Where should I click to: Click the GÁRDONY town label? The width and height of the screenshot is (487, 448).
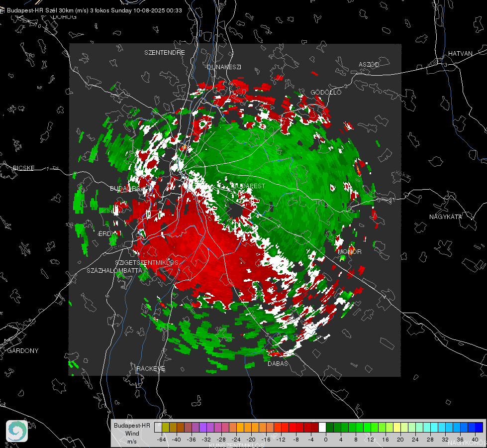23,351
